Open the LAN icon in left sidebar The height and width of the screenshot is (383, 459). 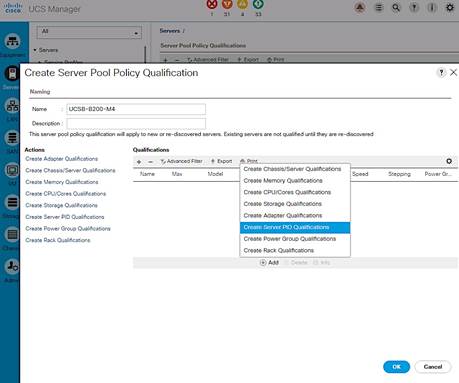click(x=12, y=106)
